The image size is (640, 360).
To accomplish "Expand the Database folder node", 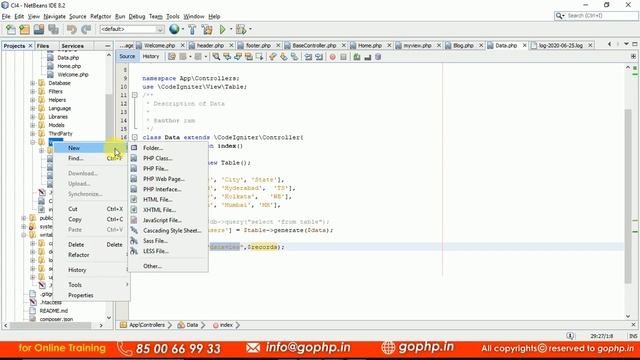I will pyautogui.click(x=33, y=83).
